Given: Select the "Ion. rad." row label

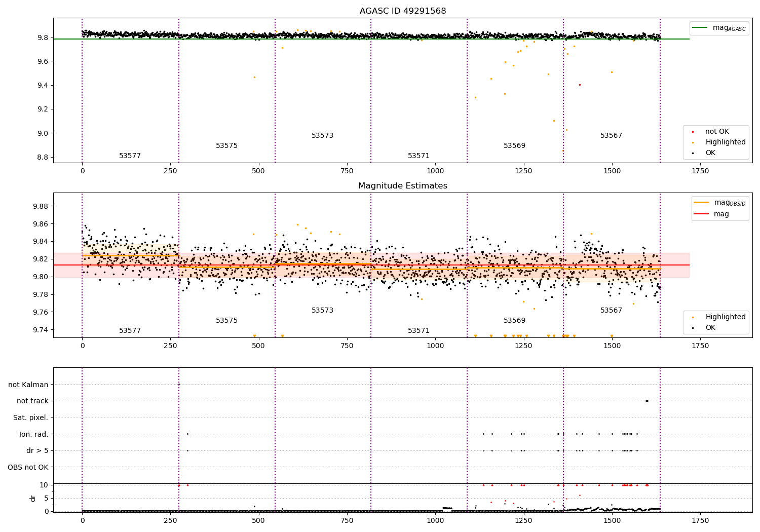Looking at the screenshot, I should tap(34, 434).
